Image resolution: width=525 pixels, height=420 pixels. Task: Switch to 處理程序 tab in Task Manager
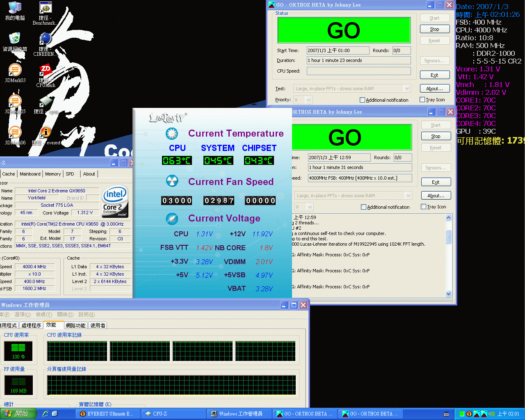[x=31, y=325]
